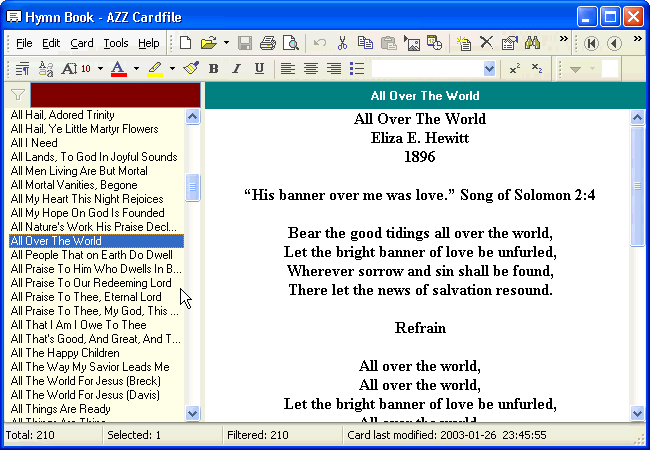Align text right

click(334, 68)
